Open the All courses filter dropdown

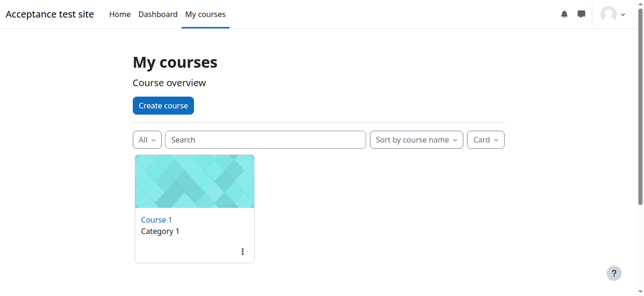coord(147,140)
